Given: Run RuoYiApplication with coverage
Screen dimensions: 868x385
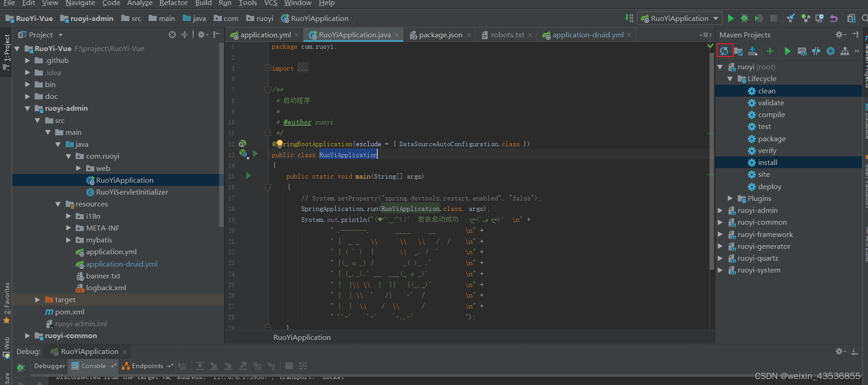Looking at the screenshot, I should click(x=759, y=18).
